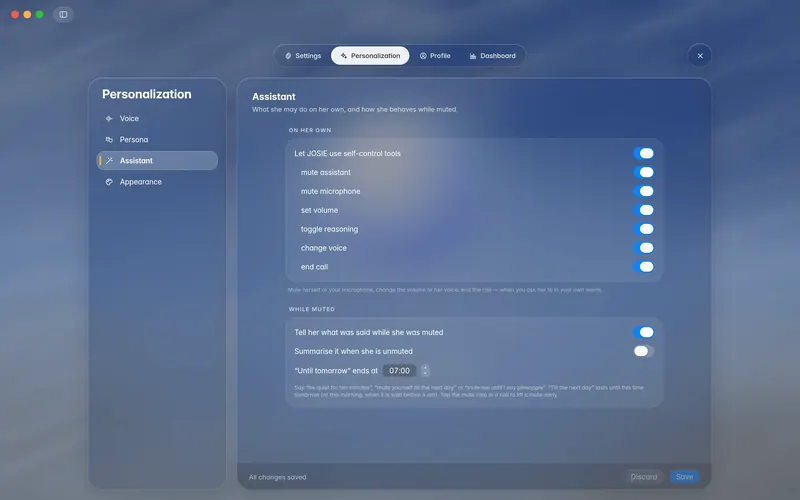Screen dimensions: 800x500
Task: Click the Save button
Action: pos(684,477)
